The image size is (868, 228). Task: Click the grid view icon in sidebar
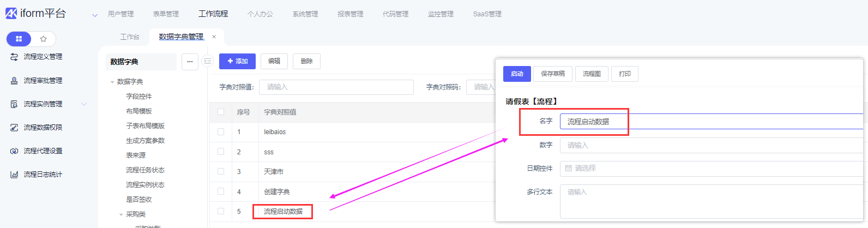(x=19, y=39)
